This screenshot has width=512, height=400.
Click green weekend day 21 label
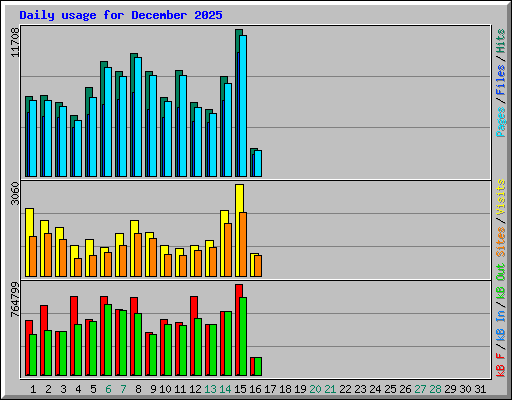(330, 389)
